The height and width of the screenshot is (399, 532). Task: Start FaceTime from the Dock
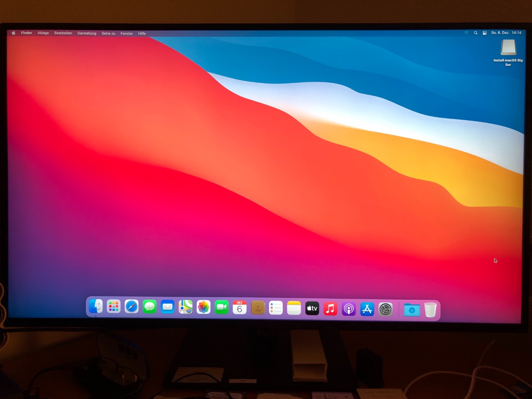222,307
